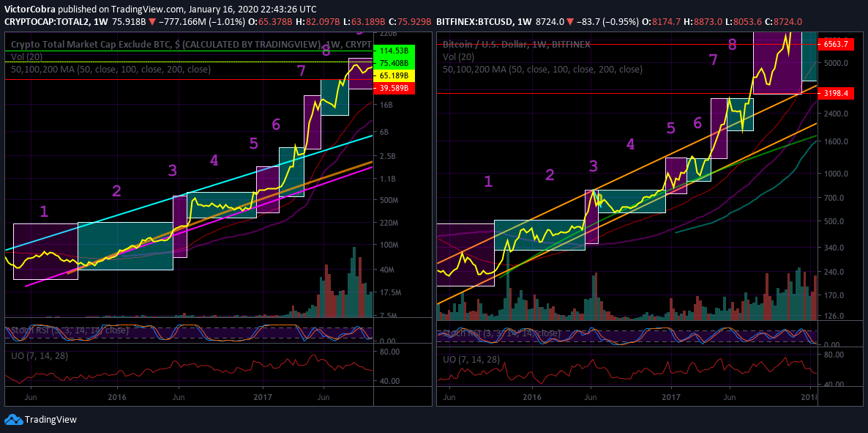This screenshot has width=868, height=433.
Task: Click the 16B price axis label
Action: pos(385,104)
